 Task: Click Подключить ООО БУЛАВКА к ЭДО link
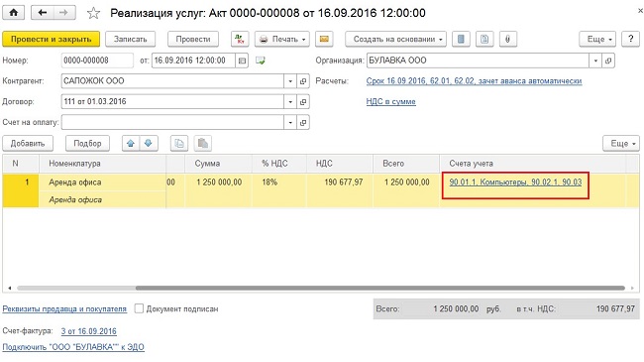(x=73, y=347)
